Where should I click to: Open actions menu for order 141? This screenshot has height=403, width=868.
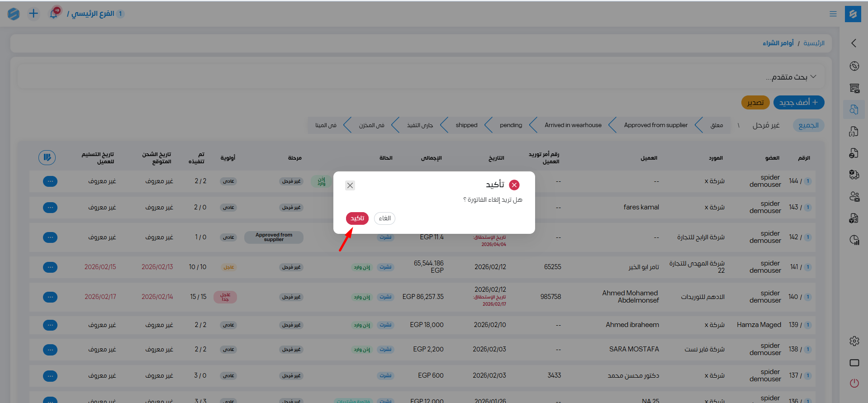pyautogui.click(x=50, y=267)
